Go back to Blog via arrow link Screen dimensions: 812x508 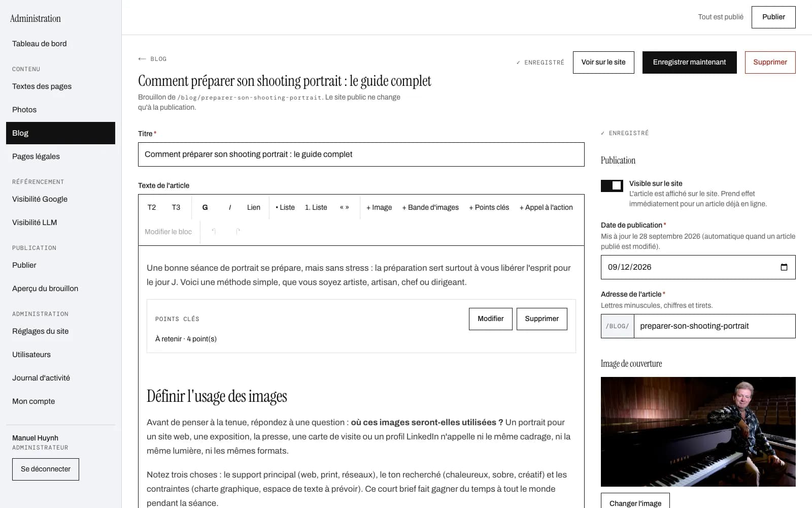(152, 59)
